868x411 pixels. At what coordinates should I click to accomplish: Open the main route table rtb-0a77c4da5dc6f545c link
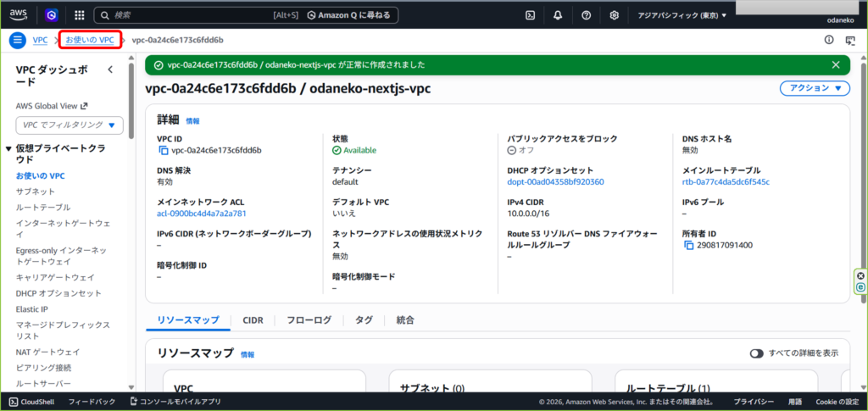[x=726, y=182]
